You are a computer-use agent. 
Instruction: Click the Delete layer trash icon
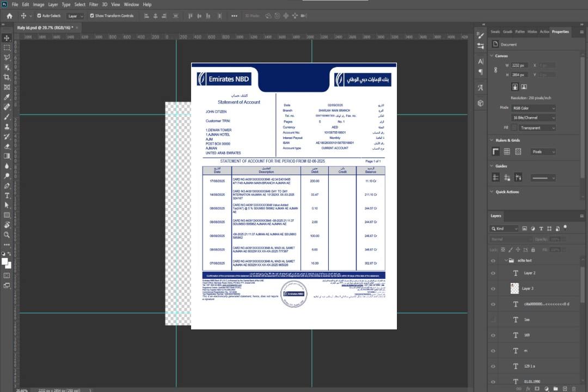tap(574, 389)
